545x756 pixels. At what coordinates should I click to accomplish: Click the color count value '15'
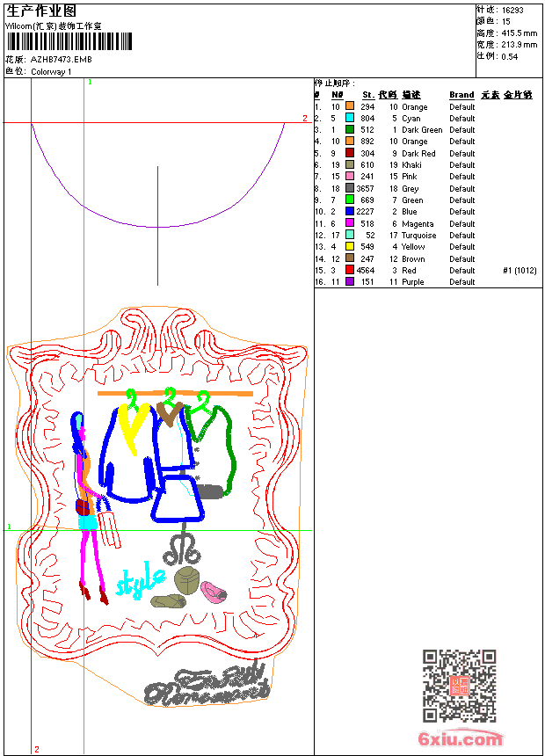tap(506, 22)
